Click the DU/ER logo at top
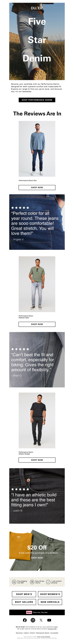Image resolution: width=74 pixels, height=644 pixels. pyautogui.click(x=37, y=8)
